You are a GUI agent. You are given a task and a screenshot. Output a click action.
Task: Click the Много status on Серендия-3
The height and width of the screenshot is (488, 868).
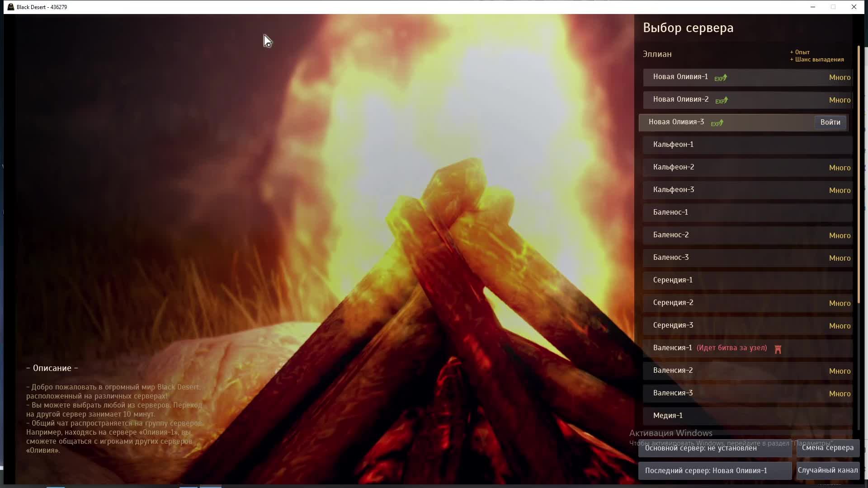pos(840,326)
